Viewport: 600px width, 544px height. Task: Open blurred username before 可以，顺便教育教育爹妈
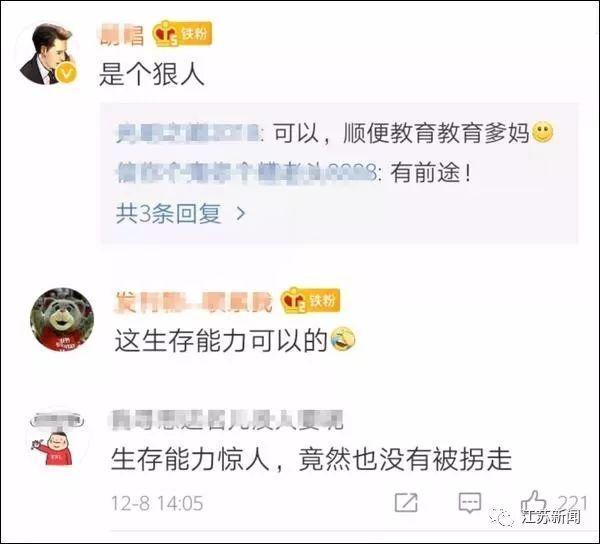coord(188,134)
